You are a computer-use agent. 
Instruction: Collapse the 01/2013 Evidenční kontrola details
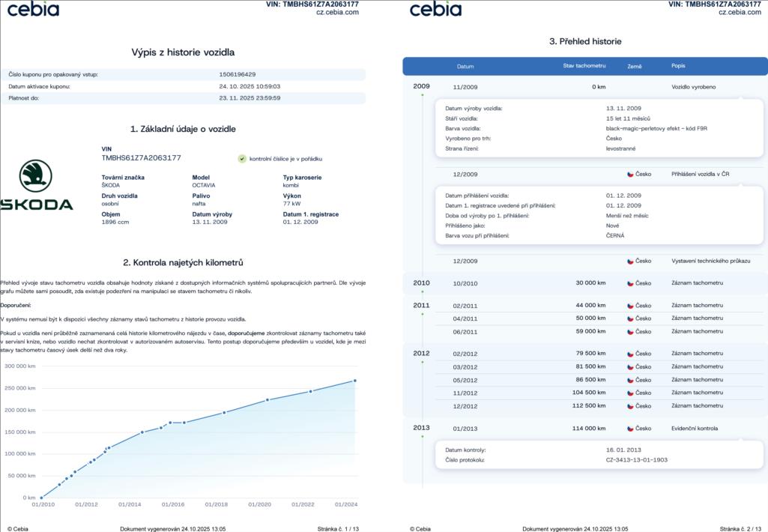point(584,429)
